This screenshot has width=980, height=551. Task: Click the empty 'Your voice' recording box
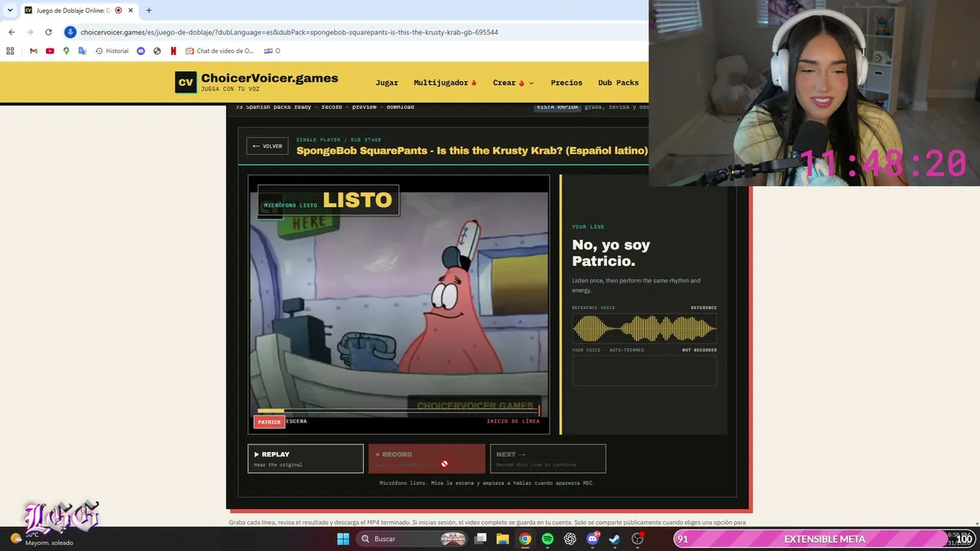(x=645, y=370)
